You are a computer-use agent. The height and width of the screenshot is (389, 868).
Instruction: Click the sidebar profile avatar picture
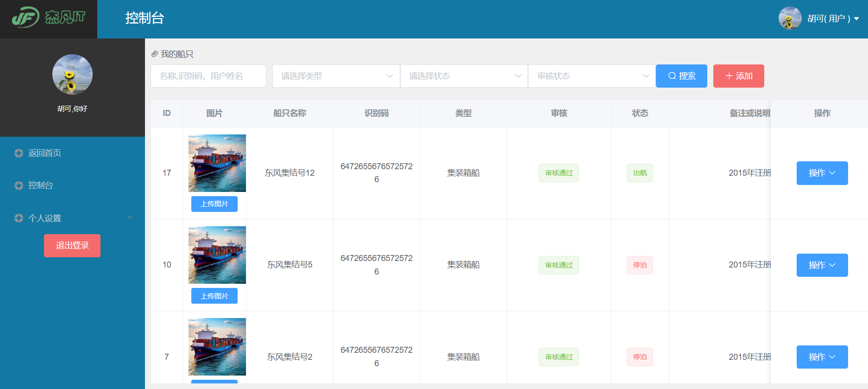tap(72, 75)
